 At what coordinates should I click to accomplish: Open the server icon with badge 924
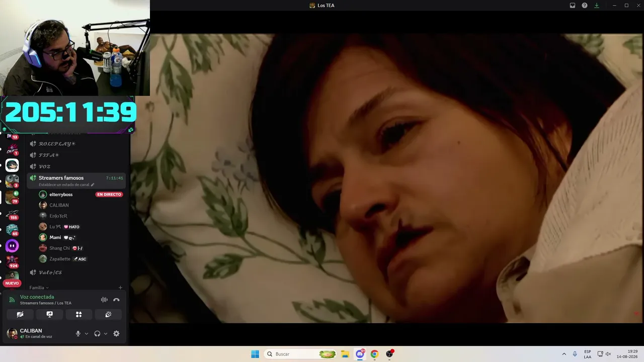pos(12,262)
